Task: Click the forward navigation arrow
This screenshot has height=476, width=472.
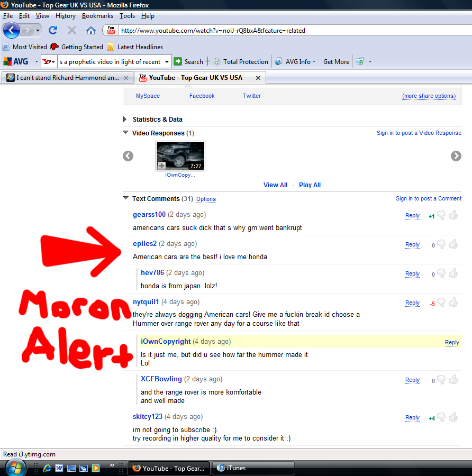Action: click(28, 30)
